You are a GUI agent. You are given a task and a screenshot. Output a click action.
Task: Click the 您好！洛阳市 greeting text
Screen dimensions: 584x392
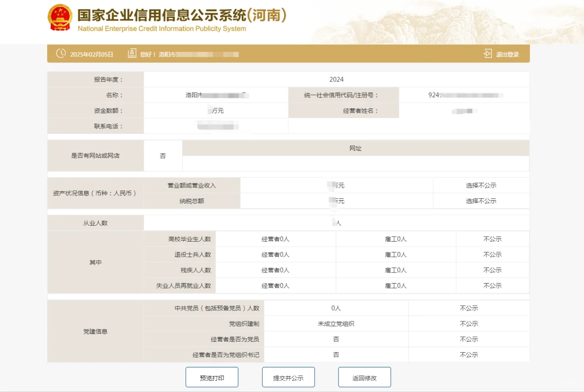158,54
